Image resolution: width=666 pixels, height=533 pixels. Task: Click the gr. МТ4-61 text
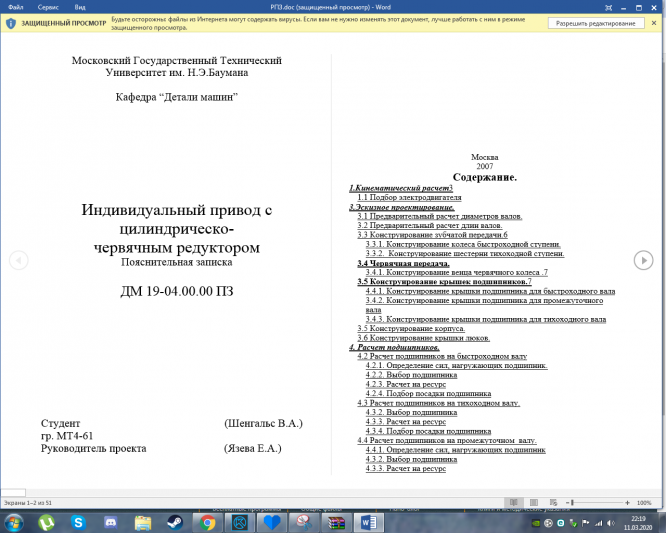click(67, 436)
